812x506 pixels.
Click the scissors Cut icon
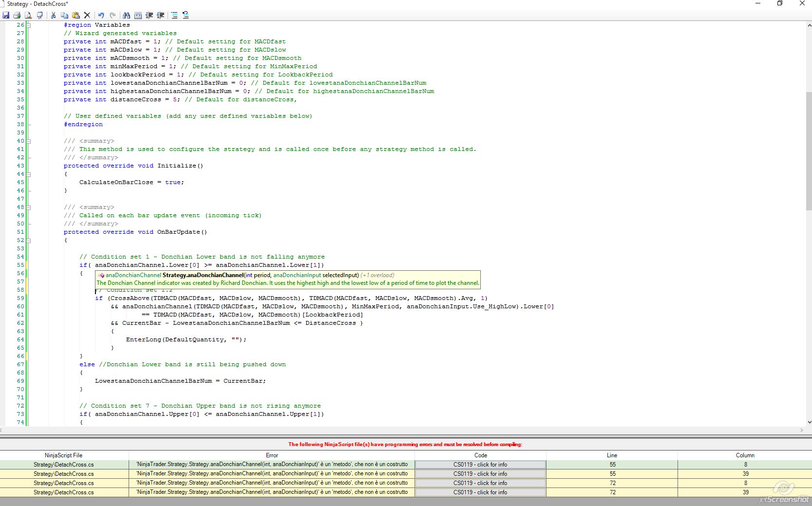click(x=53, y=15)
